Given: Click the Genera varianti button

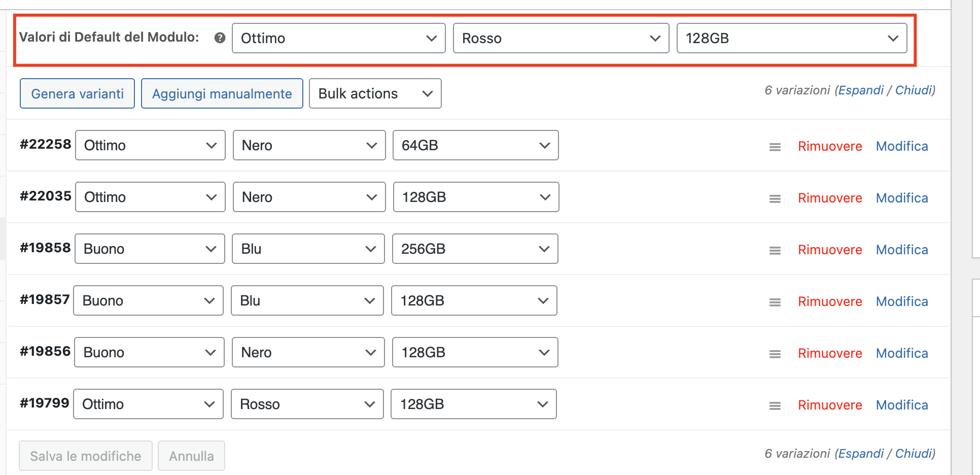Looking at the screenshot, I should point(77,93).
